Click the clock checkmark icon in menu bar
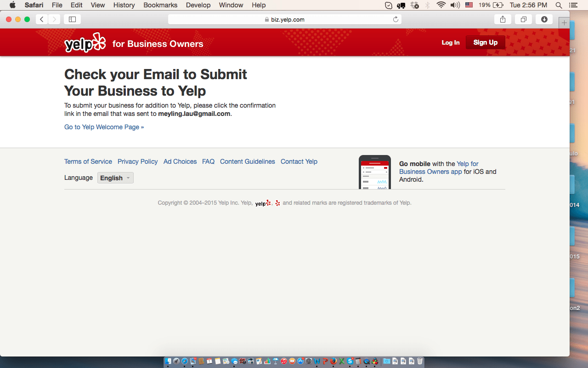Image resolution: width=588 pixels, height=368 pixels. pos(389,5)
